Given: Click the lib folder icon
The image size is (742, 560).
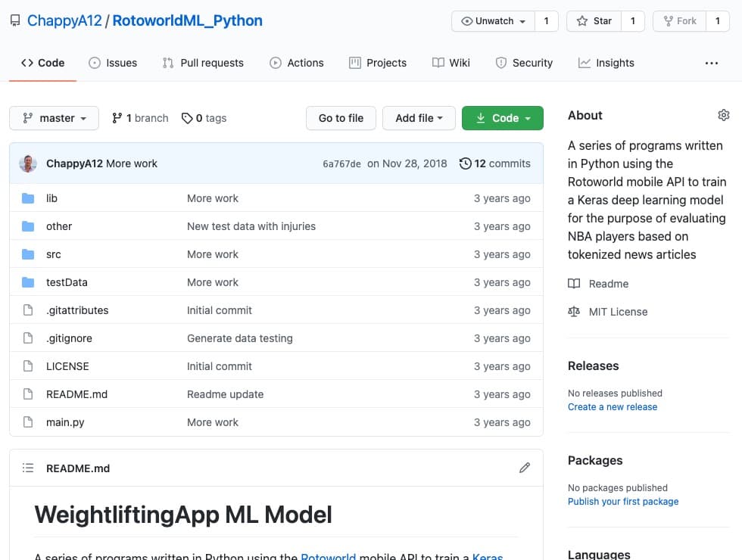Looking at the screenshot, I should click(28, 198).
